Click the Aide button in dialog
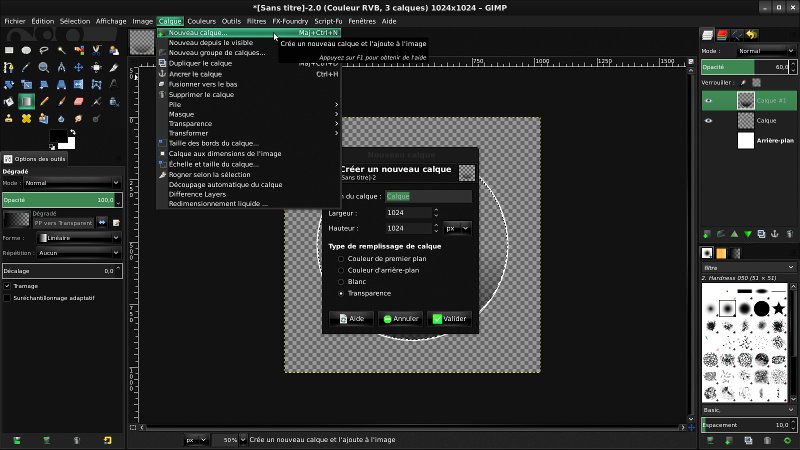The height and width of the screenshot is (450, 800). pyautogui.click(x=352, y=319)
